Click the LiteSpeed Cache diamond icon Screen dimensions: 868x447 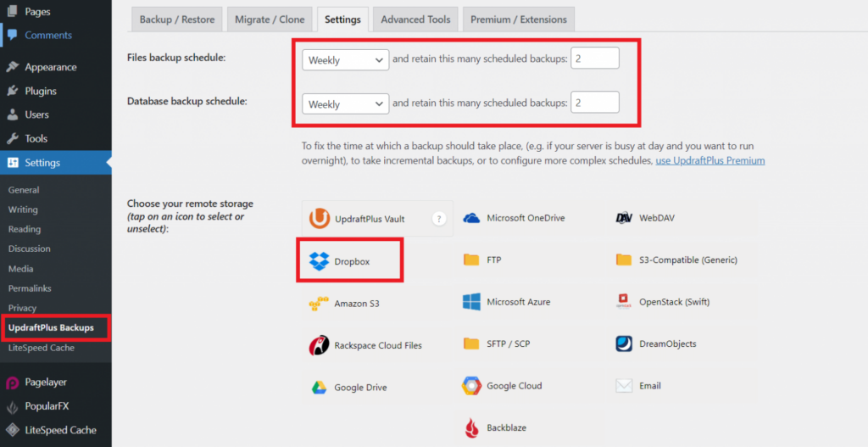[12, 430]
